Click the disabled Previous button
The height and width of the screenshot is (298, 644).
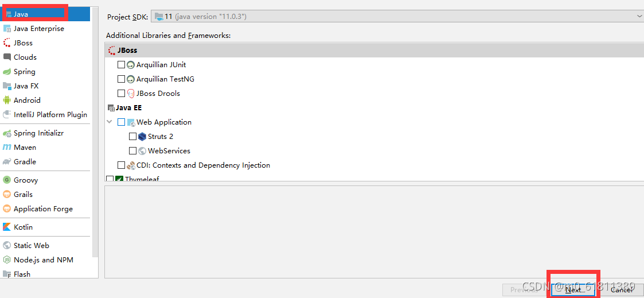tap(524, 290)
